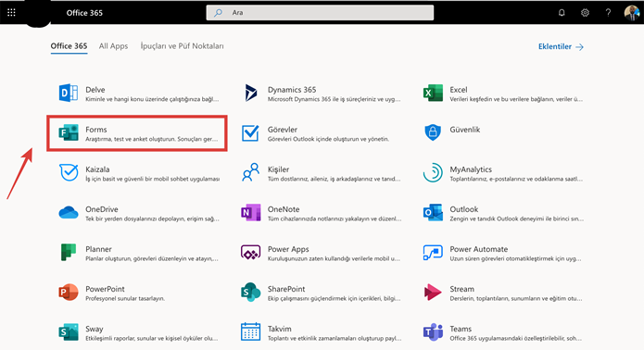Click the OneNote app name
Screen dimensions: 644x350
(x=284, y=209)
